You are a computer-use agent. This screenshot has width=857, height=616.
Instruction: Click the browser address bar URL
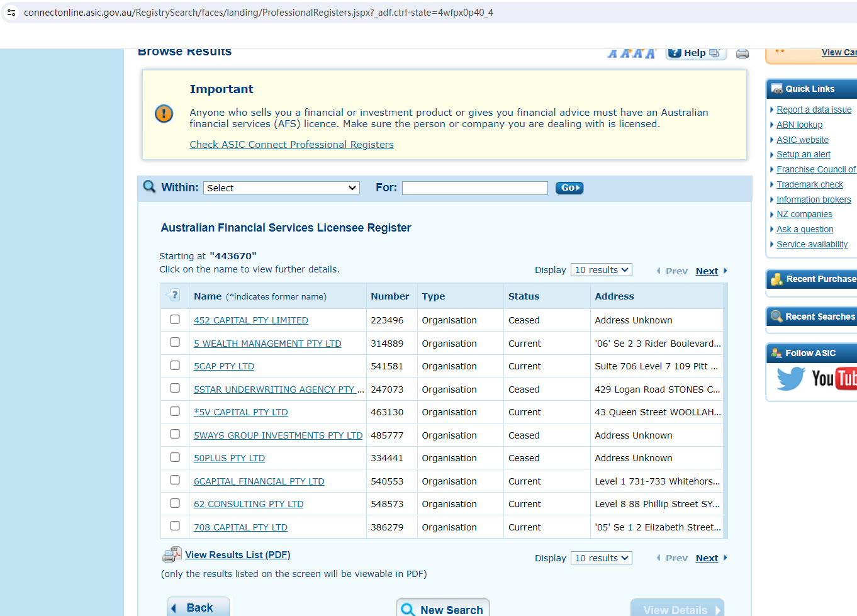click(x=259, y=13)
